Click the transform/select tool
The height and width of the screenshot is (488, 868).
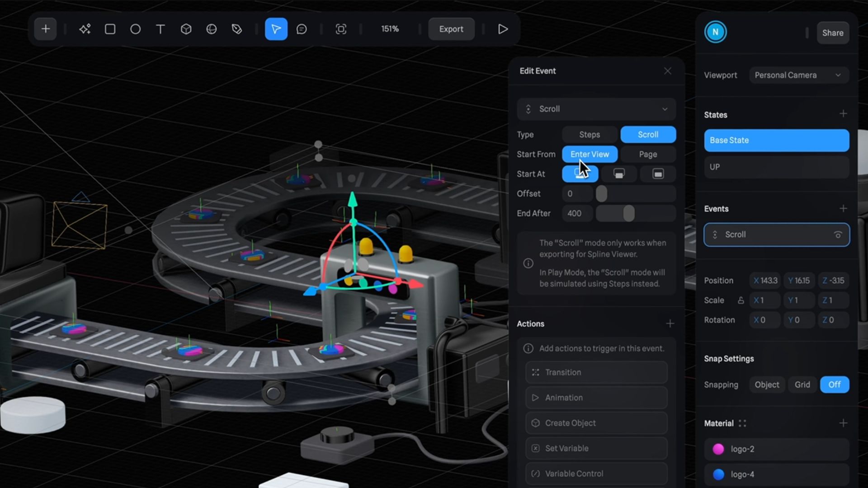click(276, 28)
